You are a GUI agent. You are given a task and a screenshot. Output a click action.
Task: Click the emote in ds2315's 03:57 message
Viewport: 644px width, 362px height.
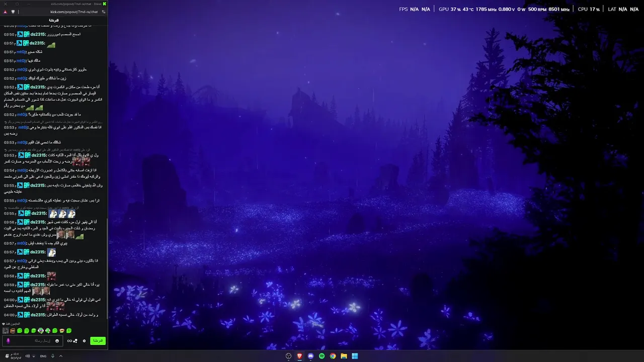tap(51, 252)
